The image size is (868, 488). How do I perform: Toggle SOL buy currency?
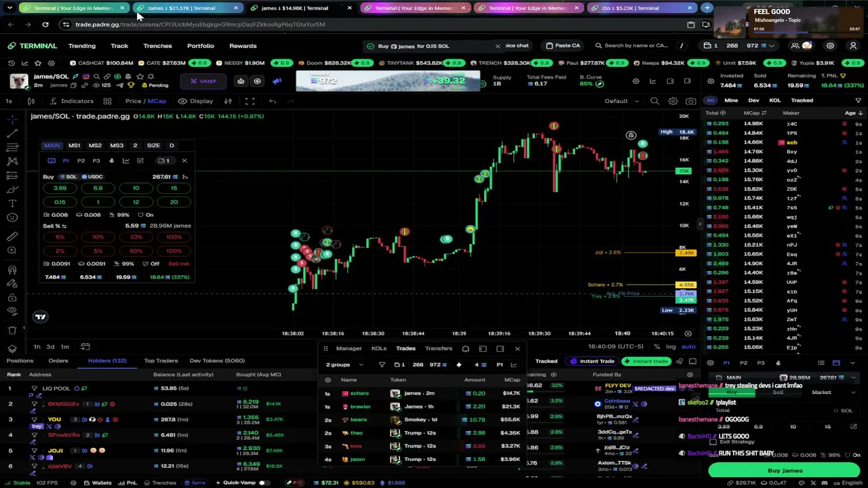pos(68,176)
